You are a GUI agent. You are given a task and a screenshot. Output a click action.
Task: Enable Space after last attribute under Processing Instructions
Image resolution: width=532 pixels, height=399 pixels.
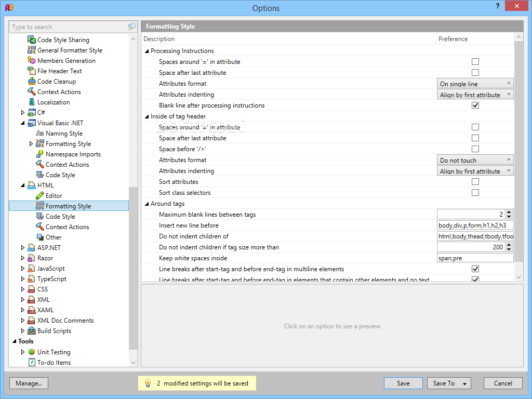[475, 72]
